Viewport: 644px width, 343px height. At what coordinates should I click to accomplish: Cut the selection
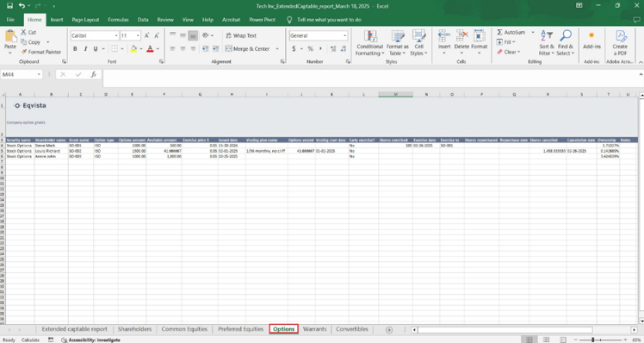click(28, 32)
